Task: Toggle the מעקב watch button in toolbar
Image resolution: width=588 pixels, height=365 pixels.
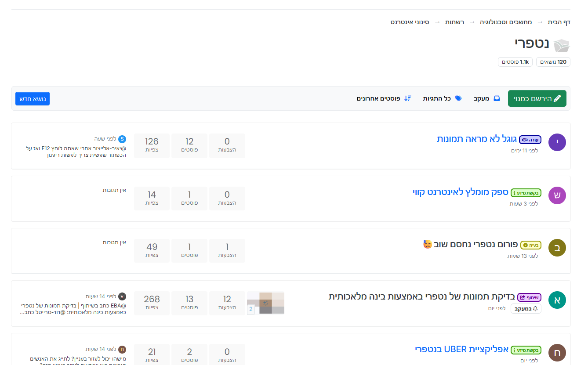Action: tap(486, 98)
